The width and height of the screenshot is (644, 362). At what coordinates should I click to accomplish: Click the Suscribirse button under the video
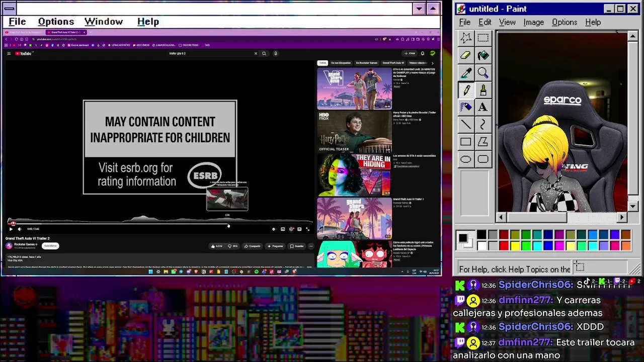click(50, 246)
